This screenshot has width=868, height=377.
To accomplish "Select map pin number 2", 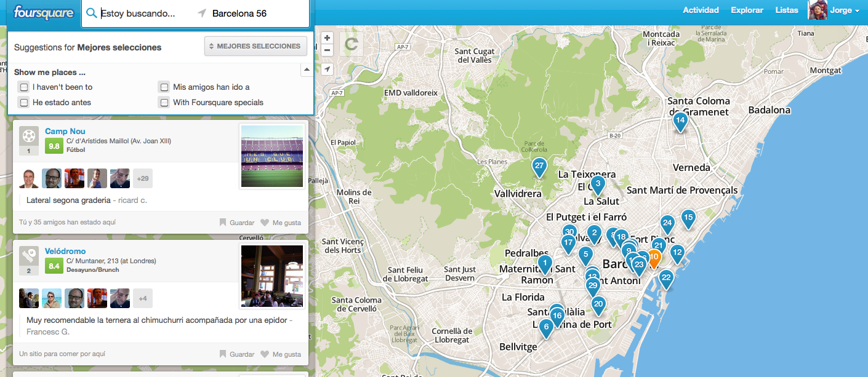I will click(594, 233).
